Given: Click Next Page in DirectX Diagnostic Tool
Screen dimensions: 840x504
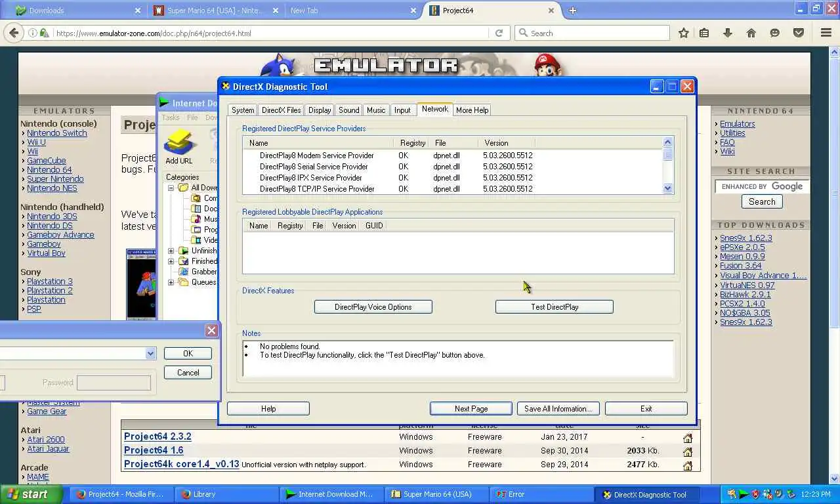Looking at the screenshot, I should click(x=471, y=409).
